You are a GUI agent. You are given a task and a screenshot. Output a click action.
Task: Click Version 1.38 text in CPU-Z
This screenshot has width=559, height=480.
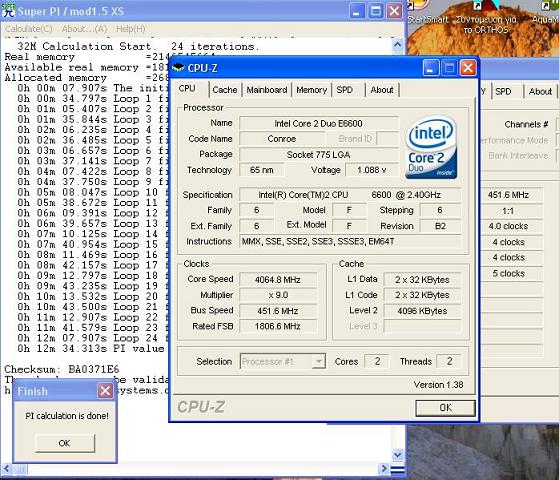(x=438, y=385)
